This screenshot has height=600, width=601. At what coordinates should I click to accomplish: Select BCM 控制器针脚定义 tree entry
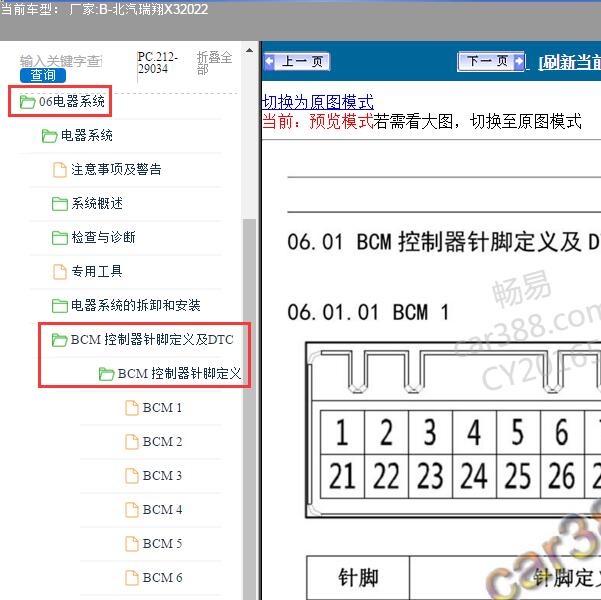179,373
